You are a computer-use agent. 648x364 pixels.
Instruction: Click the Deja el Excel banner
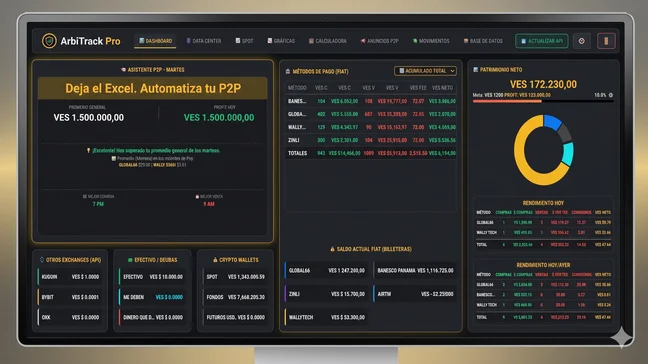coord(153,88)
